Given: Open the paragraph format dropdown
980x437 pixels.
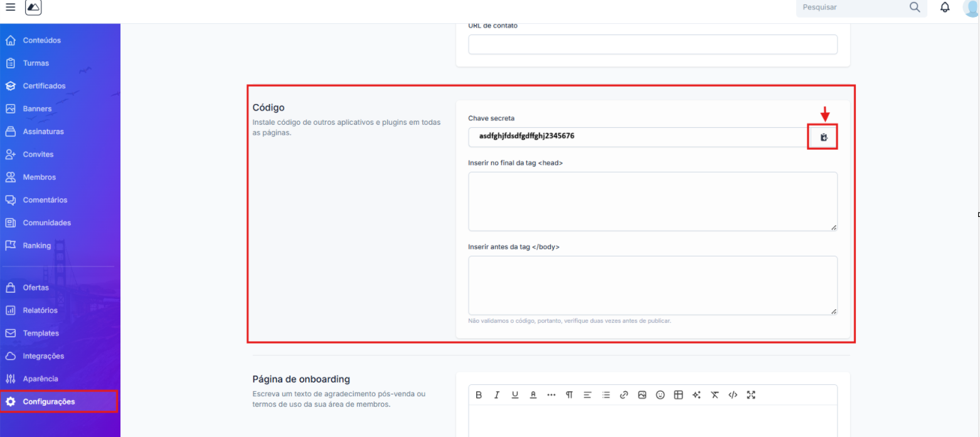Looking at the screenshot, I should click(569, 395).
